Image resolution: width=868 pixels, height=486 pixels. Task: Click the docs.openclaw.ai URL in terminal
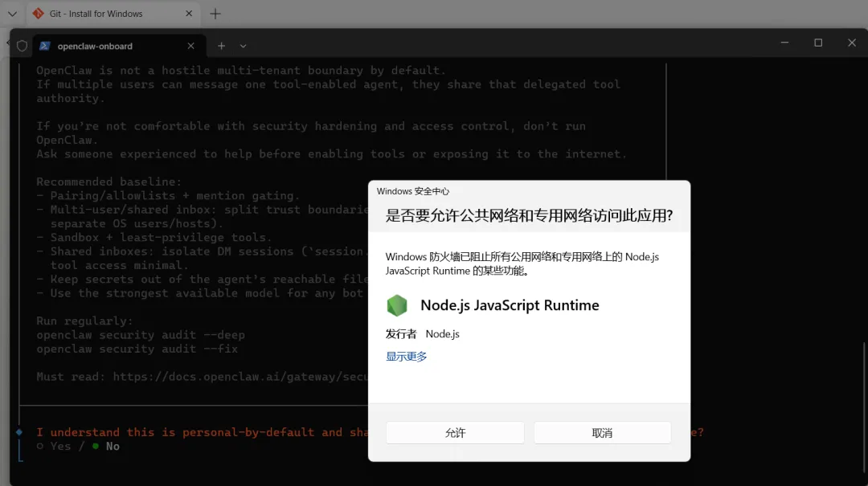(240, 377)
